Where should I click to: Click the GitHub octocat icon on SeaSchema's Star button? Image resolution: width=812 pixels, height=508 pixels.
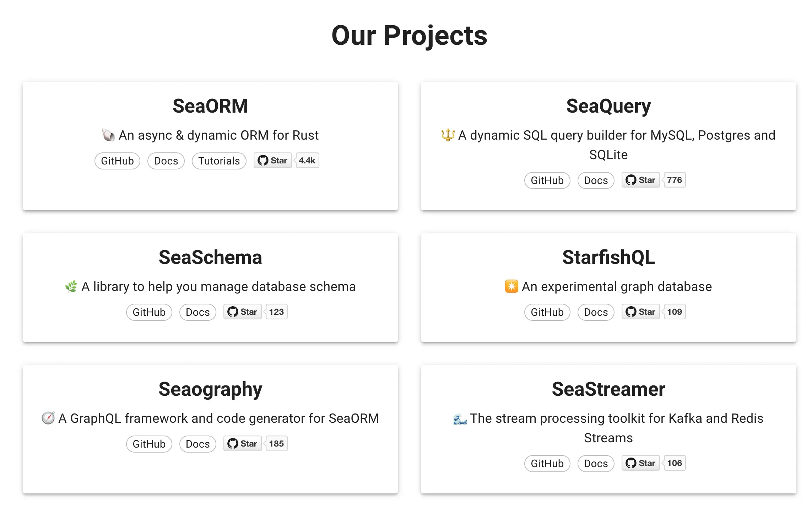(233, 312)
